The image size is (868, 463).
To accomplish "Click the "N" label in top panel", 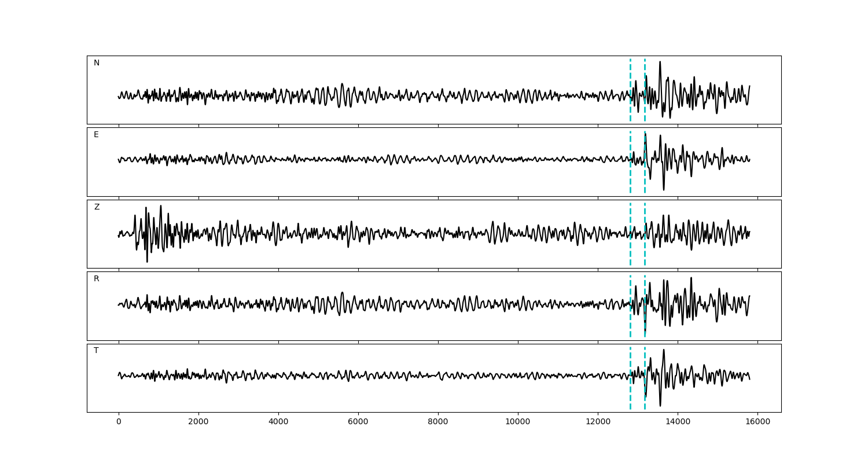I will [97, 63].
